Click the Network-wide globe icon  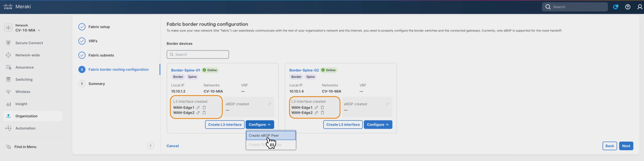point(8,55)
